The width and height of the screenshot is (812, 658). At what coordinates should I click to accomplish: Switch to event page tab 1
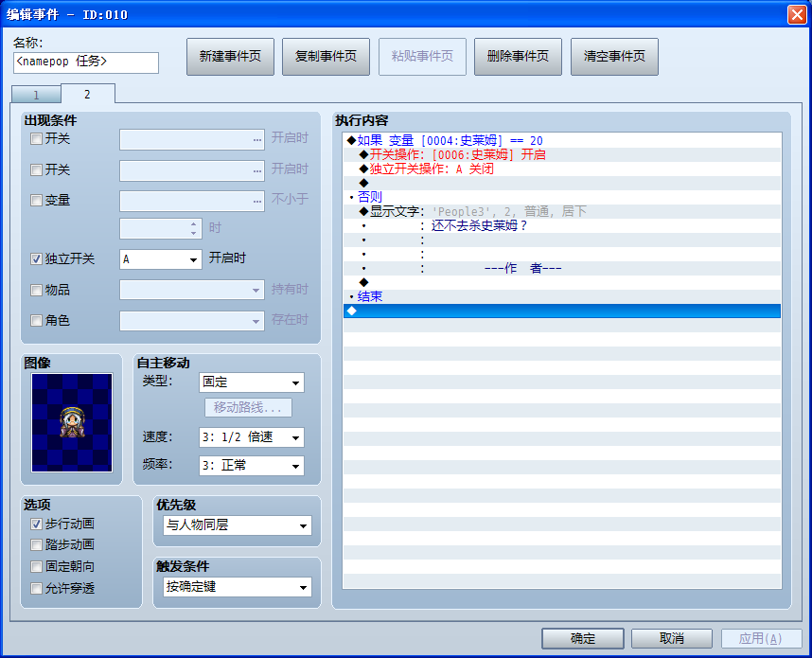click(36, 95)
